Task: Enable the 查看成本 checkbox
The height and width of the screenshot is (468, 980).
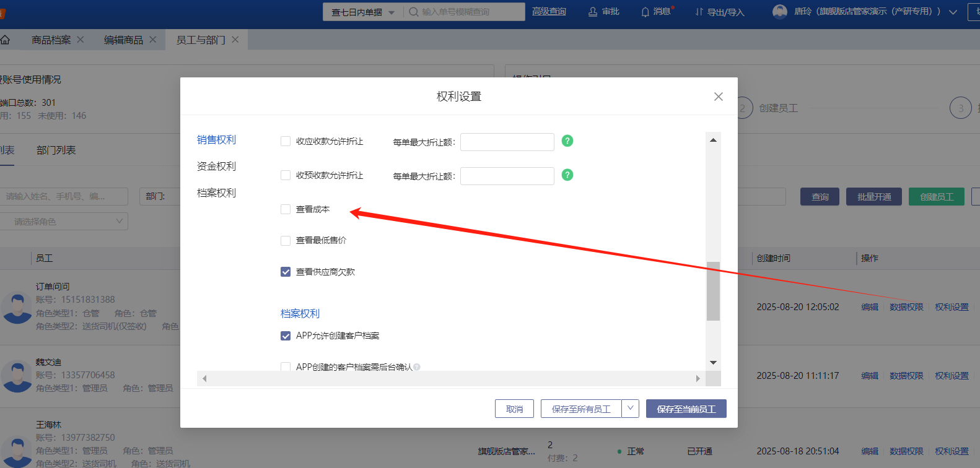Action: click(286, 209)
